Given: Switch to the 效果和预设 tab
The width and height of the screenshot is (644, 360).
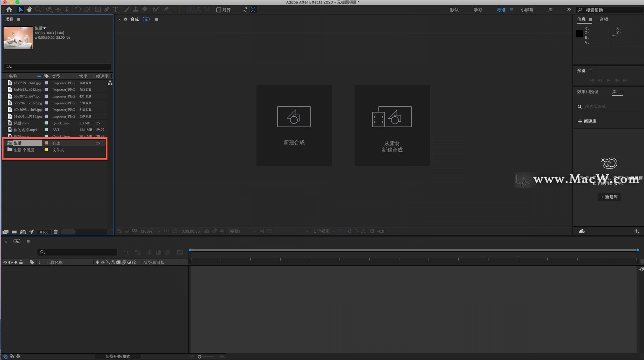Looking at the screenshot, I should tap(587, 92).
